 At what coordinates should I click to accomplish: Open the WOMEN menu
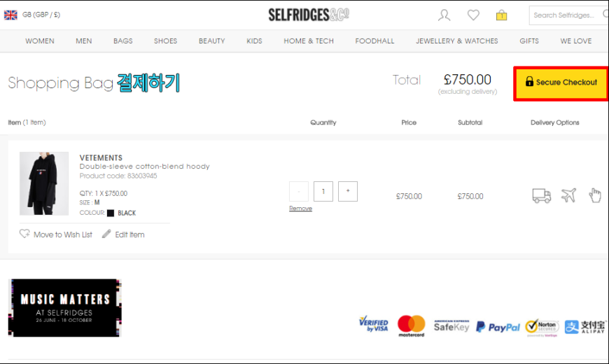pyautogui.click(x=40, y=41)
